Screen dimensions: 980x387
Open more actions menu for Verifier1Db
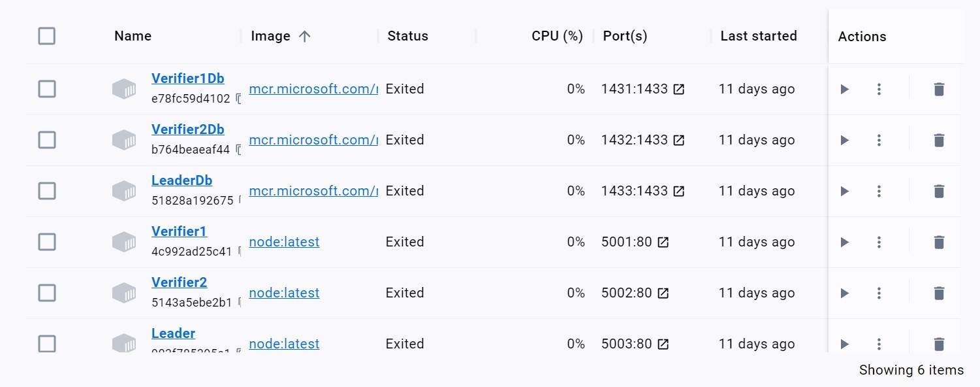pyautogui.click(x=879, y=89)
